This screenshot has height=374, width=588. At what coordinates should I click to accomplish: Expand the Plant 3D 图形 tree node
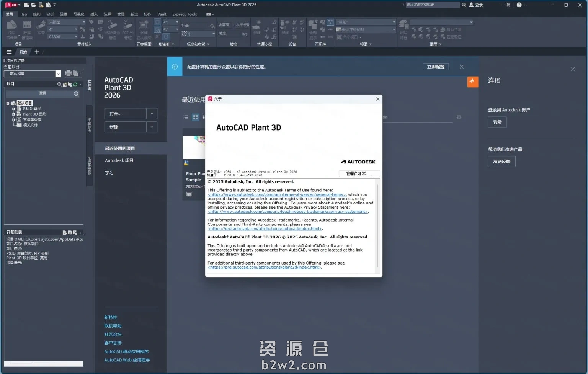13,114
